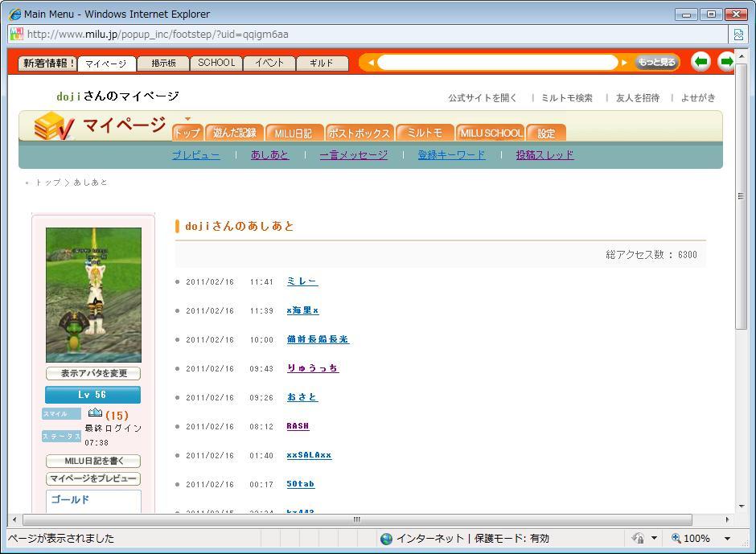Click the Internet zone globe icon
The width and height of the screenshot is (756, 554).
click(x=386, y=539)
